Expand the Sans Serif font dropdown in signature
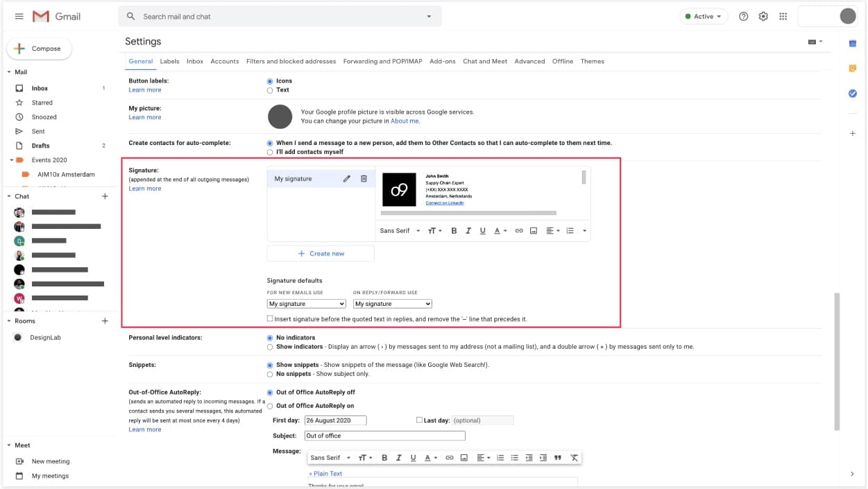This screenshot has width=868, height=489. tap(400, 231)
